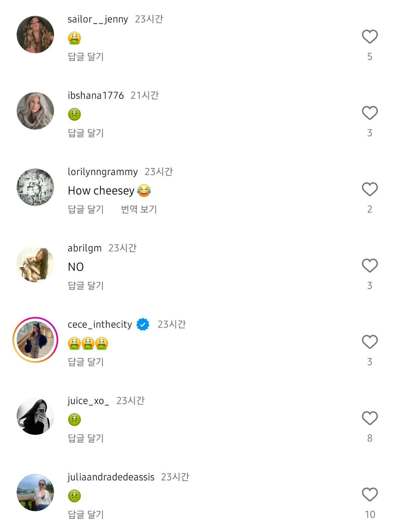Viewport: 399px width, 532px height.
Task: Tap the heart beside juice_xo_'s comment
Action: click(369, 418)
